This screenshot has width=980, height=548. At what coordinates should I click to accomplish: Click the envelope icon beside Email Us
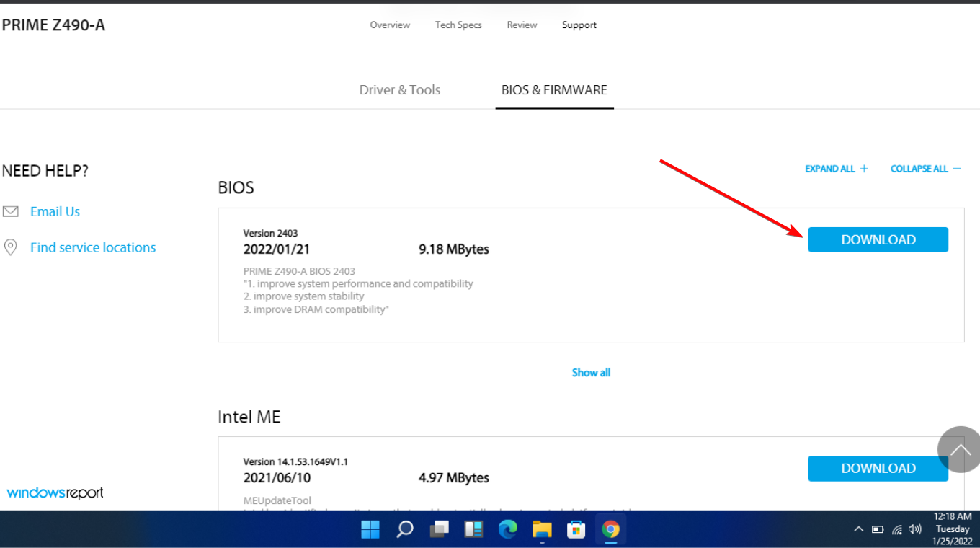(10, 211)
